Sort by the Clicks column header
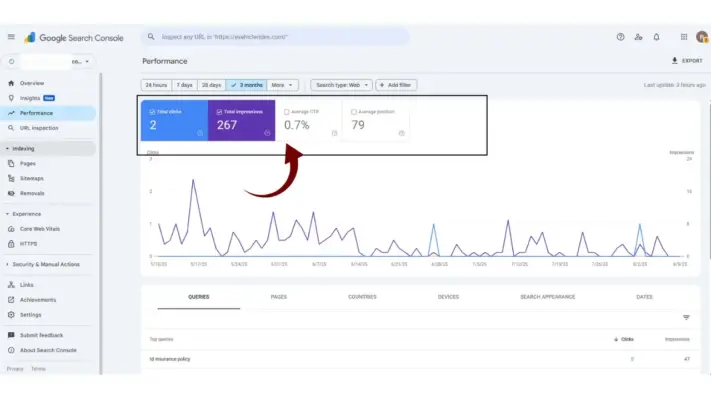 (623, 339)
